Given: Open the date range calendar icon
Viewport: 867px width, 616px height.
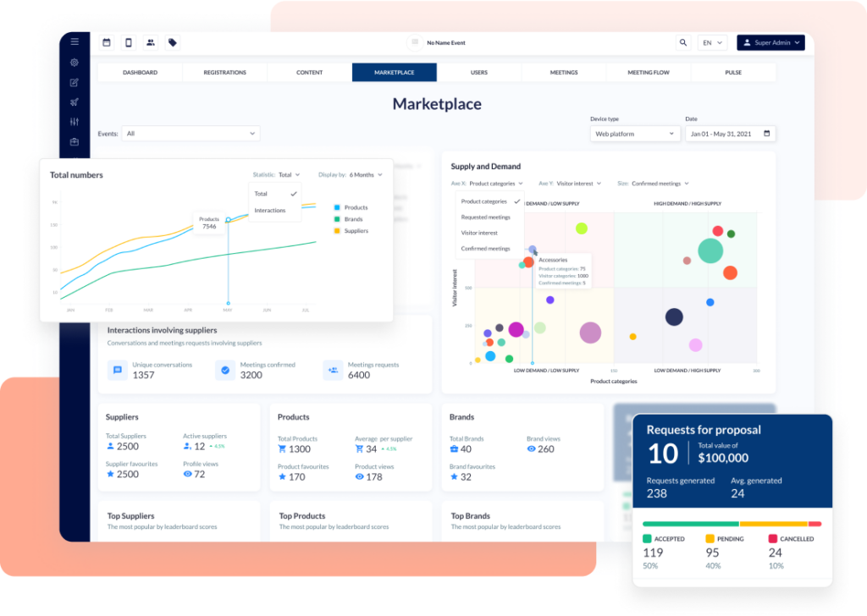Looking at the screenshot, I should pos(767,133).
